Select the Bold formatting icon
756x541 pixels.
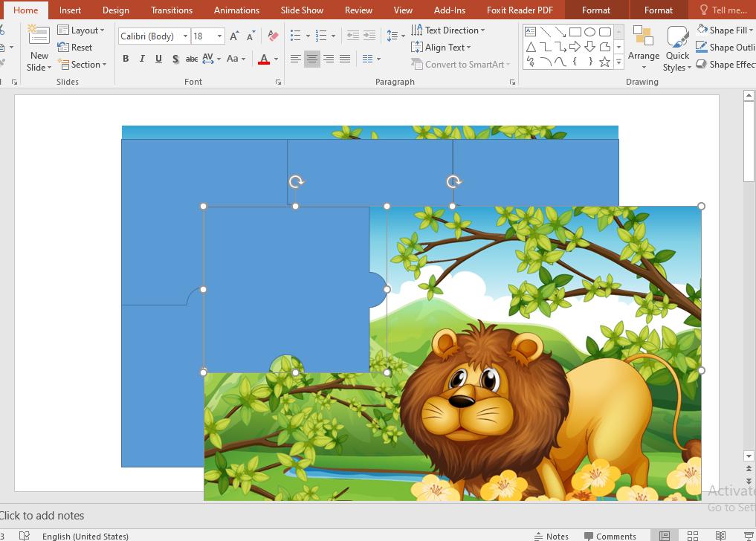pos(126,59)
